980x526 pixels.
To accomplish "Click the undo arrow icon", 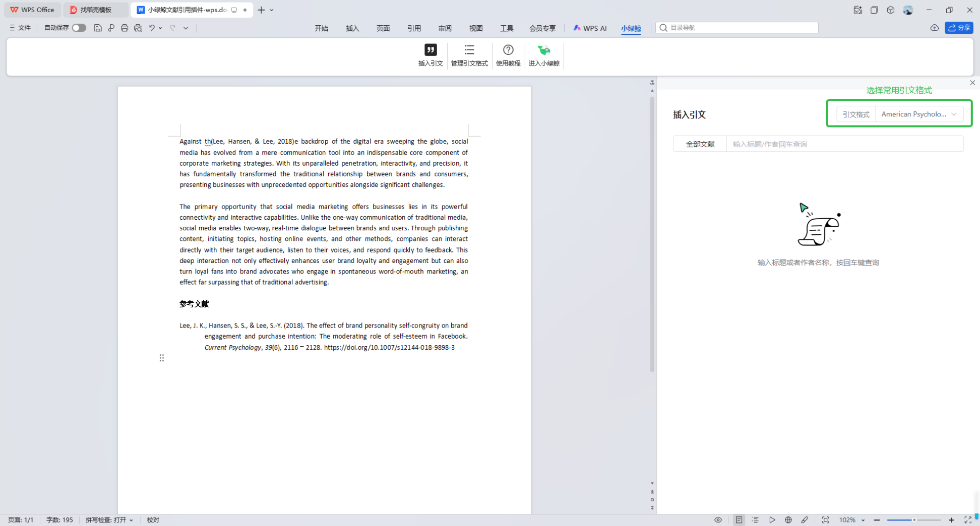I will pyautogui.click(x=151, y=28).
